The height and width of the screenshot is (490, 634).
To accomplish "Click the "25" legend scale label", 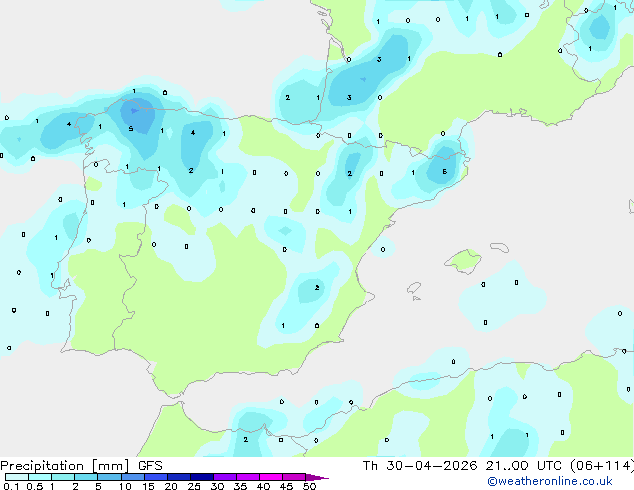I will (x=194, y=486).
